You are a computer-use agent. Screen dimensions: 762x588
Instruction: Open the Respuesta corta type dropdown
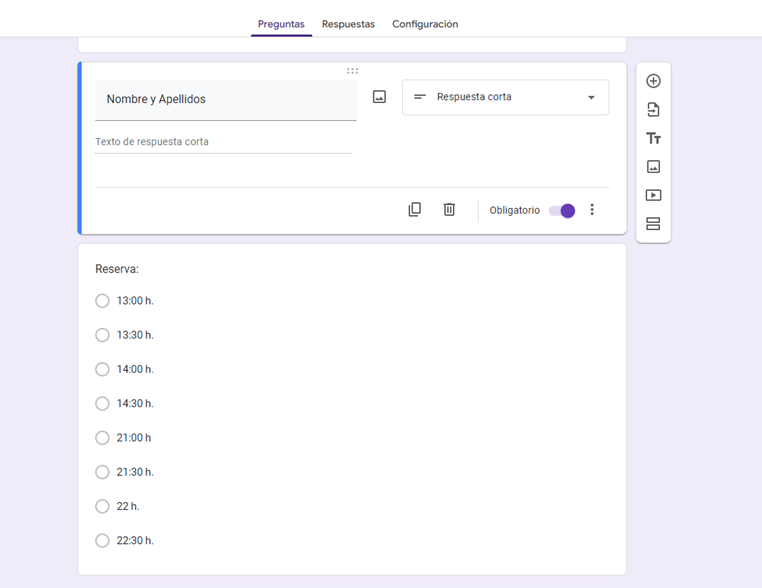(505, 98)
